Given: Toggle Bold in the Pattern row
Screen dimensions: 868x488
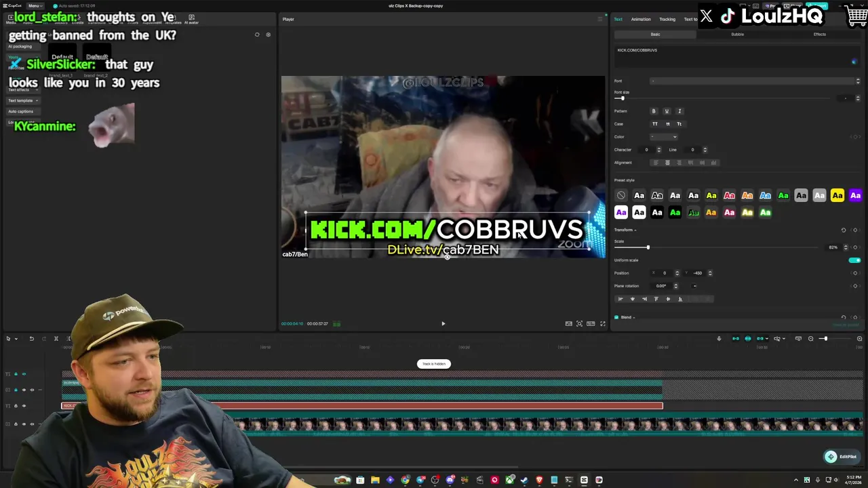Looking at the screenshot, I should point(654,111).
